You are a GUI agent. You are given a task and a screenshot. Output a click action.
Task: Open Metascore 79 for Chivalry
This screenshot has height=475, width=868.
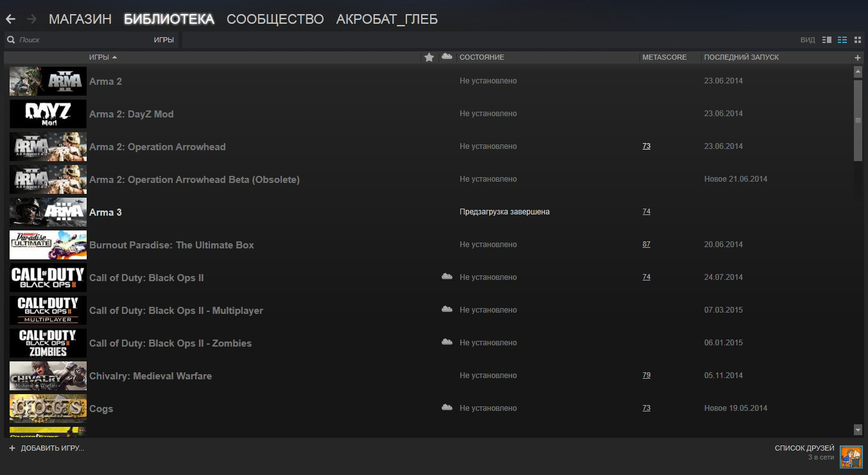point(647,376)
